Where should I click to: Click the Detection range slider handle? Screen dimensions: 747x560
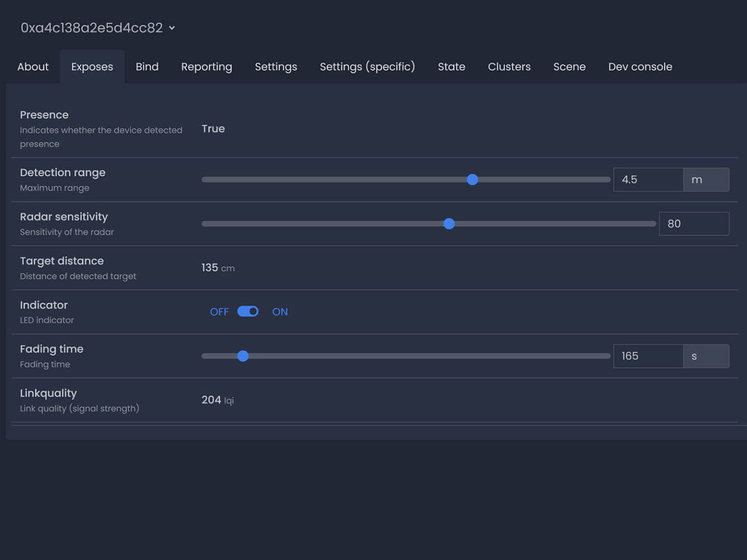472,180
